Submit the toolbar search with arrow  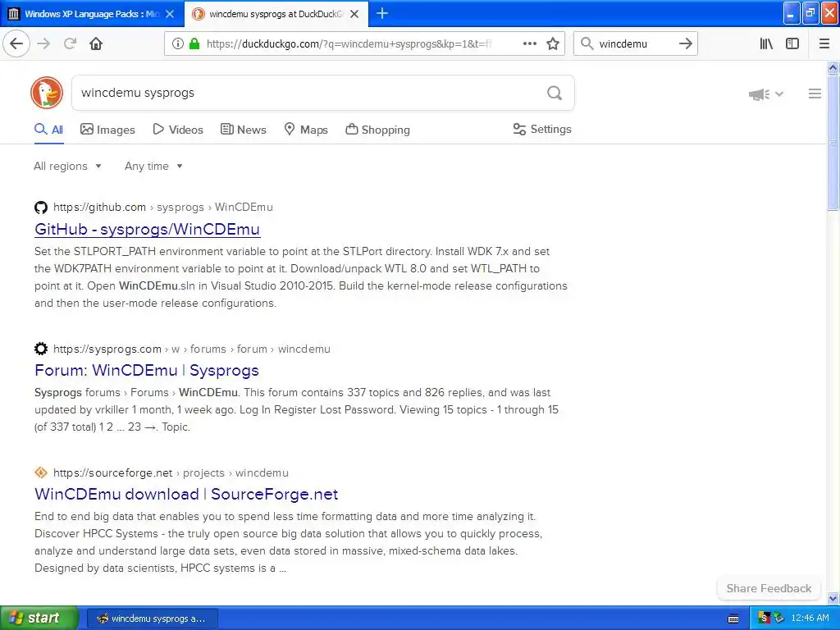[x=685, y=43]
